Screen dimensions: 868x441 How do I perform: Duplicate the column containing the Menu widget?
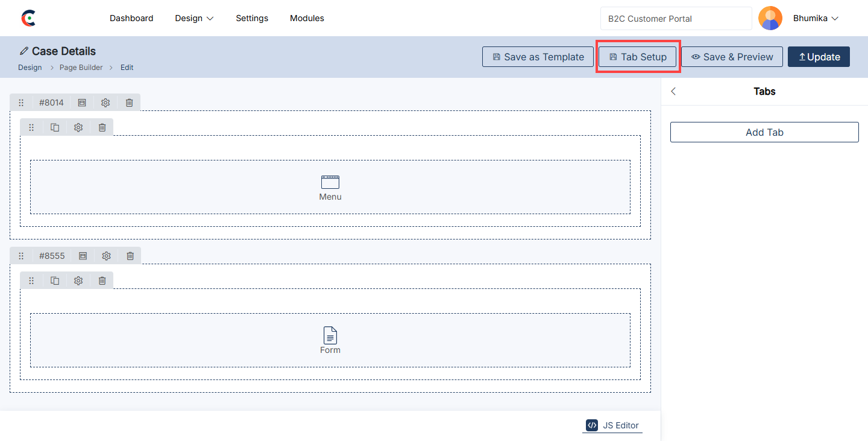click(55, 127)
